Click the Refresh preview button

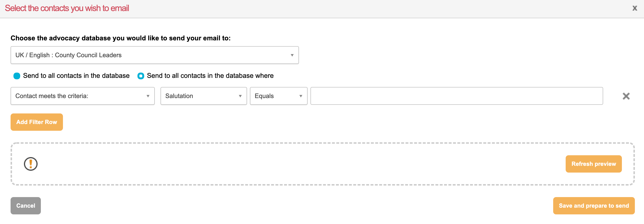point(593,164)
